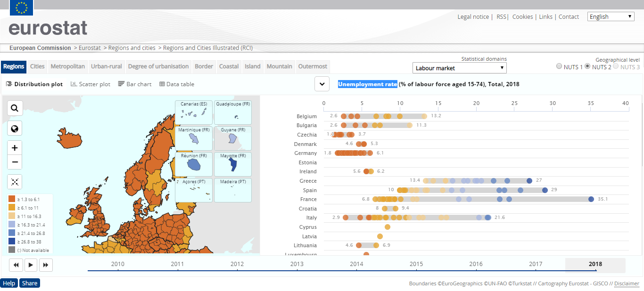Switch to the Coastal tab
The image size is (644, 291).
coord(229,66)
